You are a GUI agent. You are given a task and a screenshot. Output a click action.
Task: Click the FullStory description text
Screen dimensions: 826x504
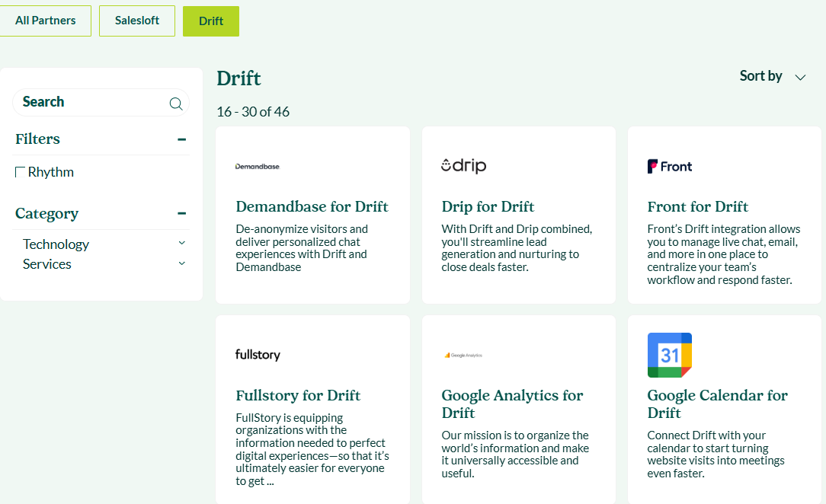[312, 448]
